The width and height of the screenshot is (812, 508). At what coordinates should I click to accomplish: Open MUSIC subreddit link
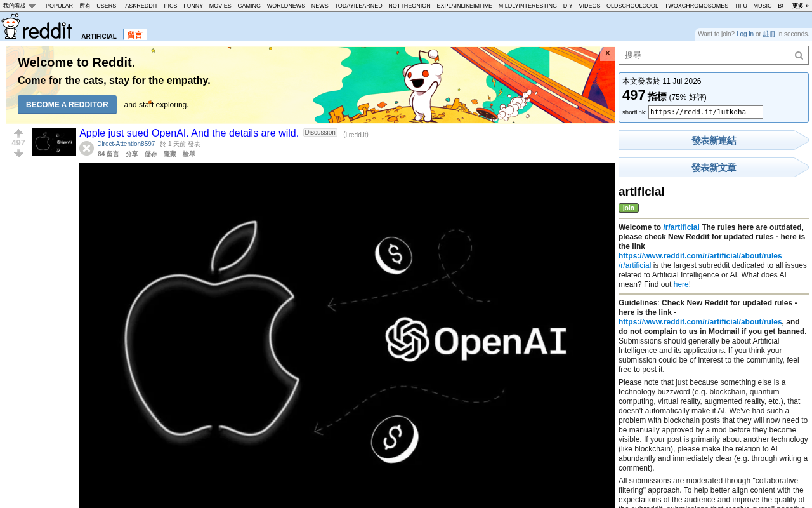point(763,6)
